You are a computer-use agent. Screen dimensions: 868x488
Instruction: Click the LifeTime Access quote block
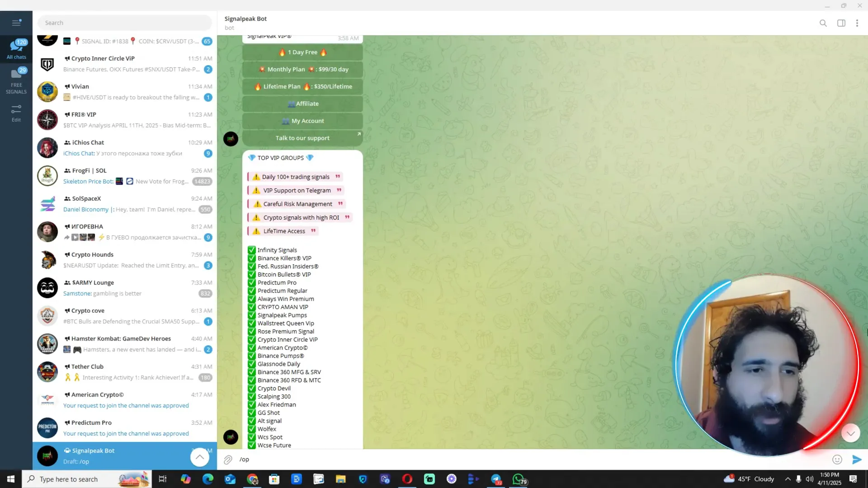(283, 231)
